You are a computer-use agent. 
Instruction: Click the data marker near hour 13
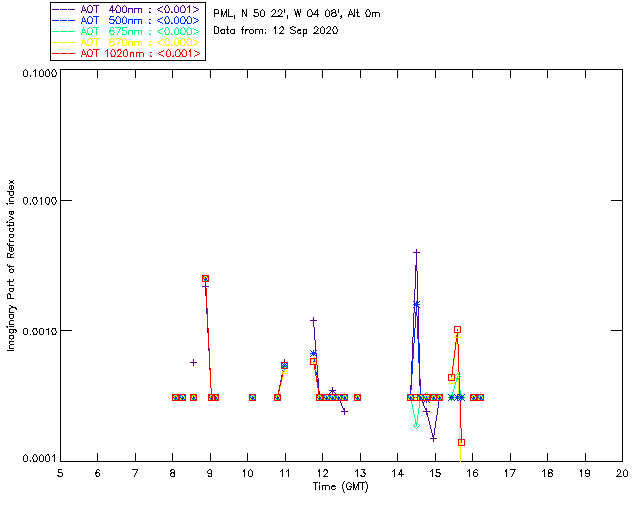[358, 397]
